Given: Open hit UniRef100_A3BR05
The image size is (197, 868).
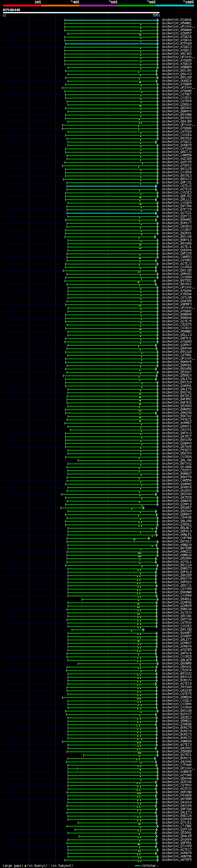Looking at the screenshot, I should pos(176,772).
